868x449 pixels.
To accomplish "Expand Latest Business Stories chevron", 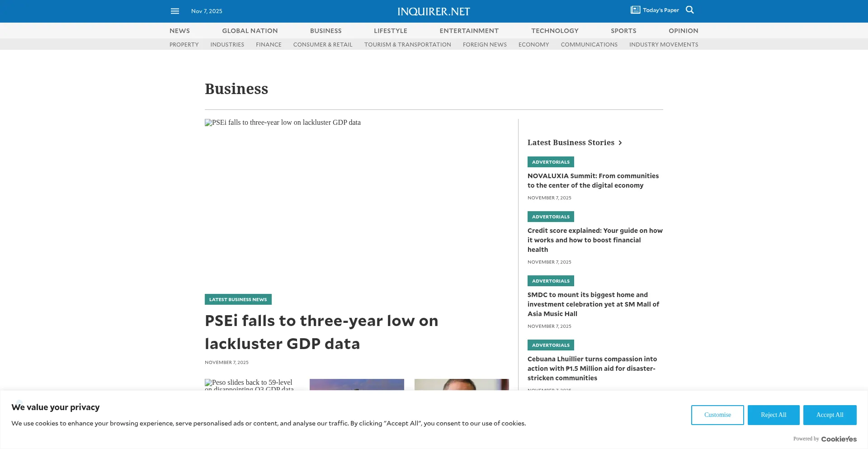I will tap(620, 143).
